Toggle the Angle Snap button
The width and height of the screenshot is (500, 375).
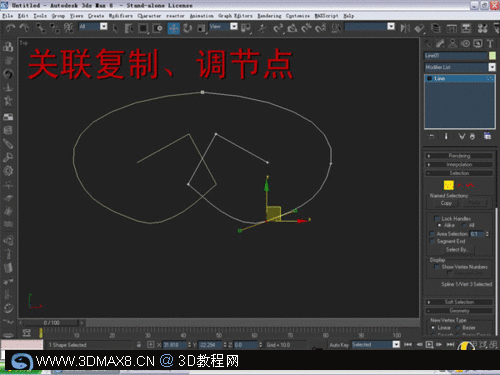pyautogui.click(x=292, y=28)
